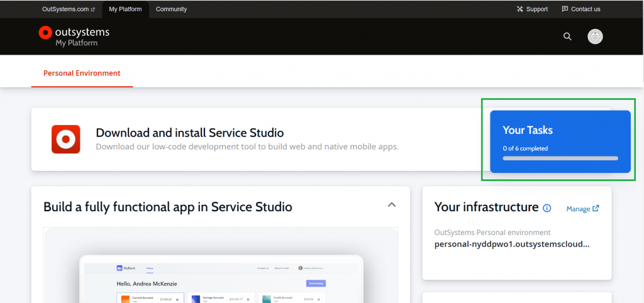Screen dimensions: 644x303
Task: Click the Contact us chat icon
Action: (x=565, y=9)
